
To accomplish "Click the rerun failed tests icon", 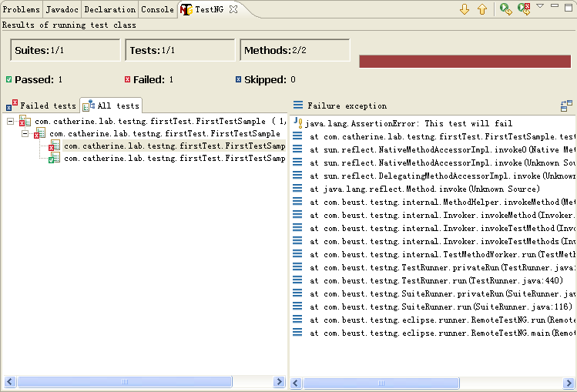I will (524, 9).
